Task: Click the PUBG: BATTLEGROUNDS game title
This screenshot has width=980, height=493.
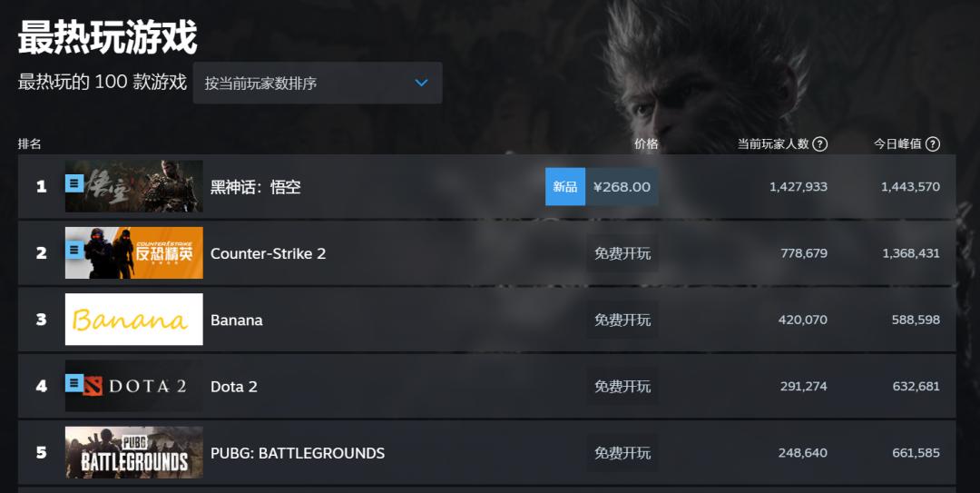Action: (x=298, y=453)
